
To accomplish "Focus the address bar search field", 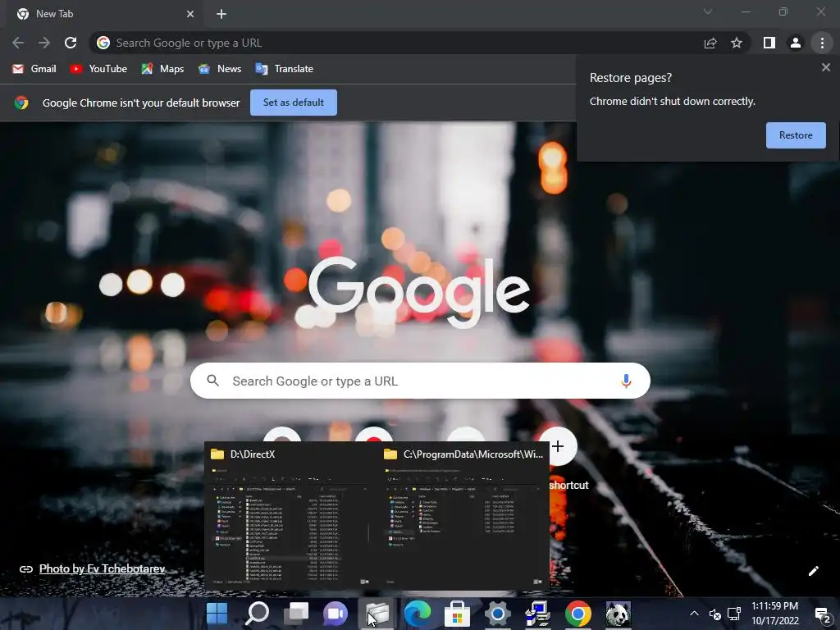I will click(396, 43).
